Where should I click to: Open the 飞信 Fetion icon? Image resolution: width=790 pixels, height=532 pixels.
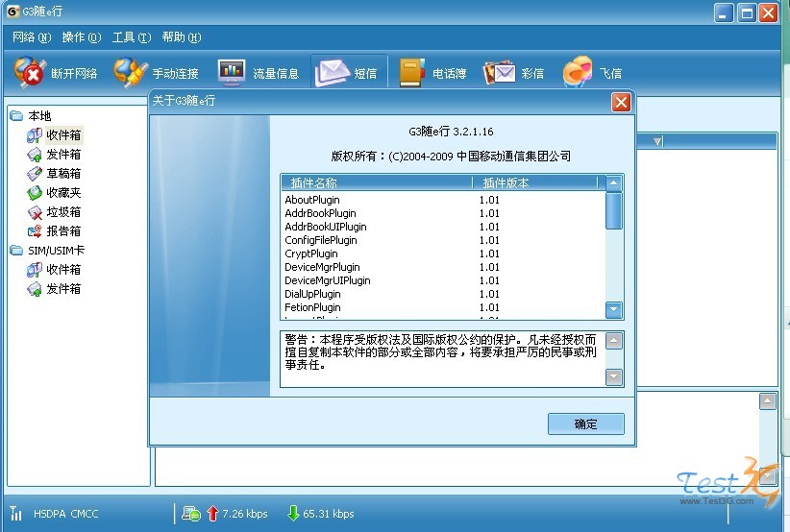[x=578, y=72]
